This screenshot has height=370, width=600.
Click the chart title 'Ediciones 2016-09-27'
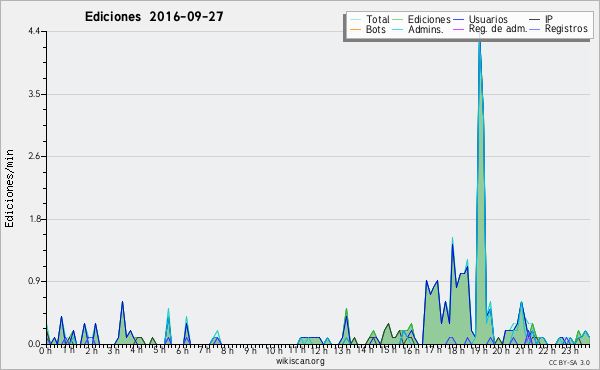pos(154,17)
